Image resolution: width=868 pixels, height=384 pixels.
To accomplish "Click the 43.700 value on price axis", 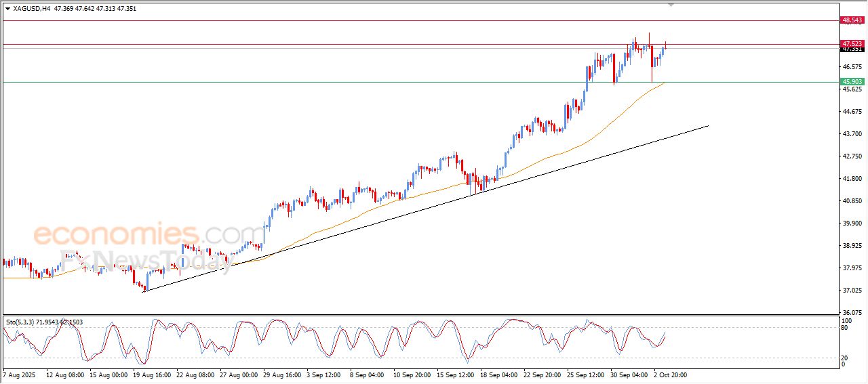I will [852, 133].
